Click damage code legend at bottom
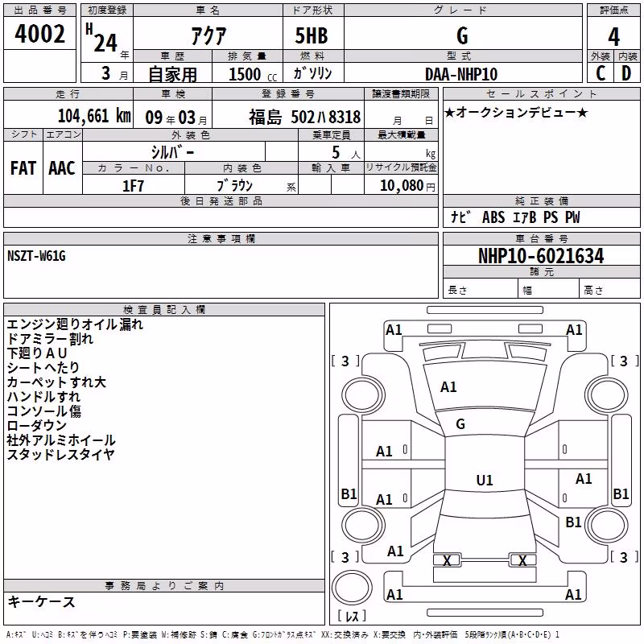This screenshot has height=644, width=644. (283, 635)
